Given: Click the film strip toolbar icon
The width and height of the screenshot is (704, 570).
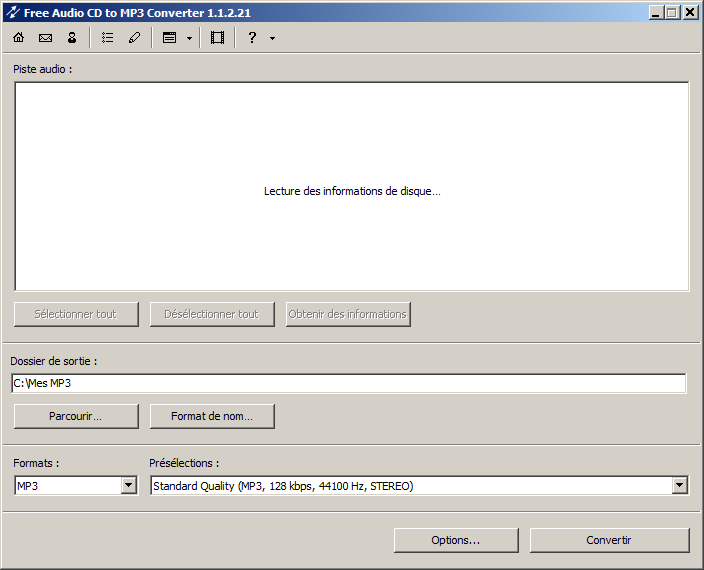Looking at the screenshot, I should [x=217, y=38].
